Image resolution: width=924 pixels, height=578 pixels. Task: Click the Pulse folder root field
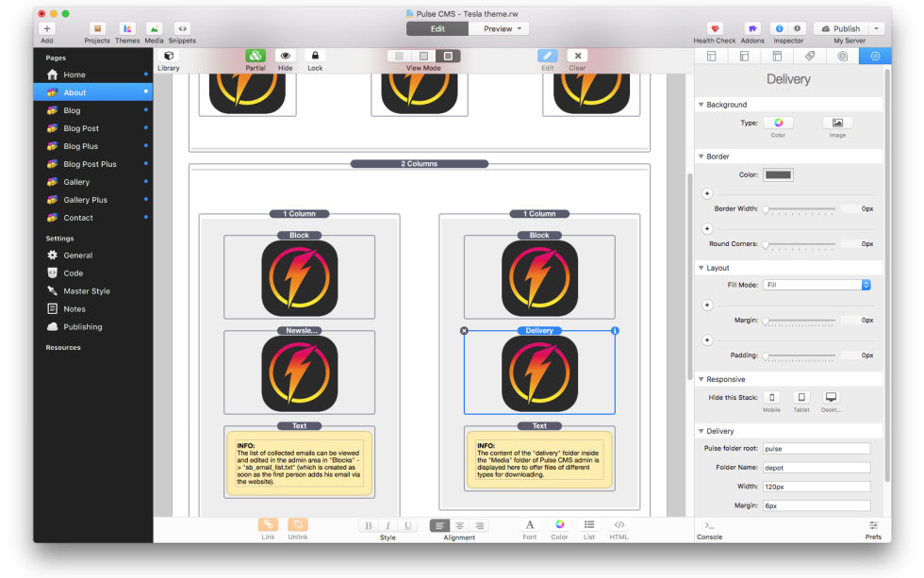click(x=817, y=449)
